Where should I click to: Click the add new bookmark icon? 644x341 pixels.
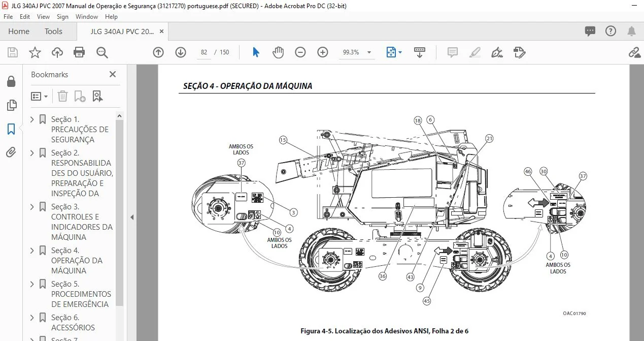click(80, 96)
